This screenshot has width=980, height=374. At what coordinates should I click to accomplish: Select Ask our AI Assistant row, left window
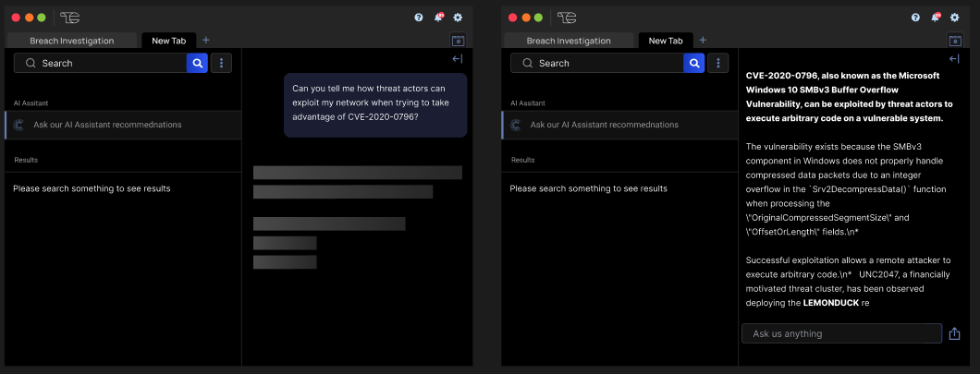pos(122,125)
